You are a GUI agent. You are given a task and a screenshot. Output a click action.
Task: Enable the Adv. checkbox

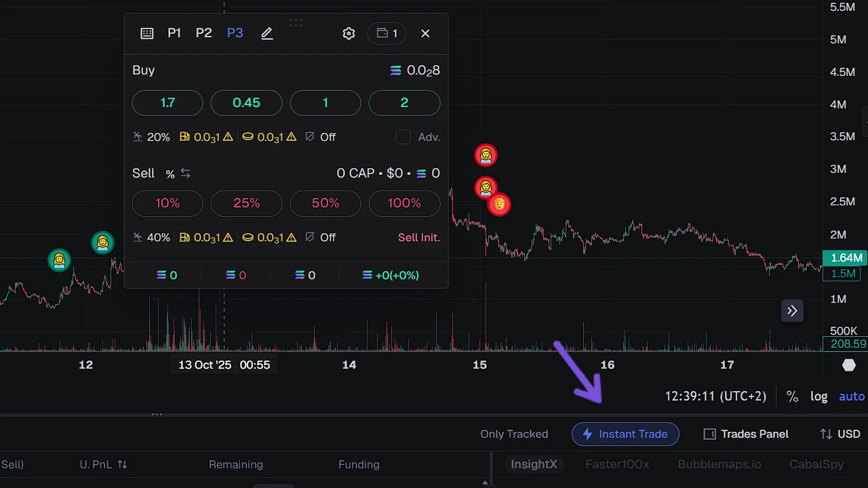click(403, 137)
